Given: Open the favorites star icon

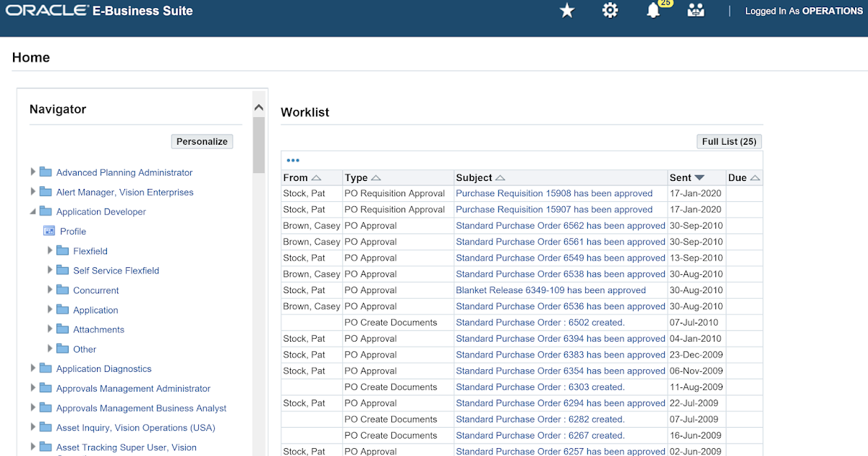Looking at the screenshot, I should pos(567,10).
